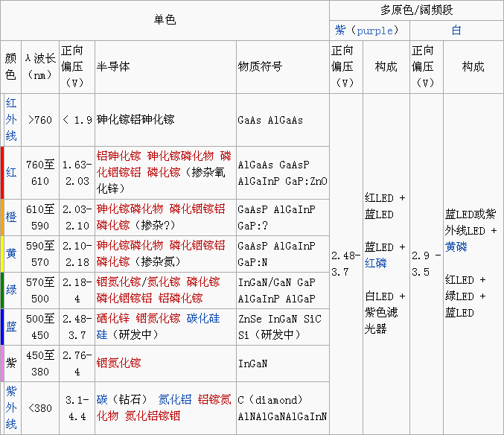The height and width of the screenshot is (435, 504).
Task: Open 砷化镓磷化物 link in the orange row
Action: [130, 209]
